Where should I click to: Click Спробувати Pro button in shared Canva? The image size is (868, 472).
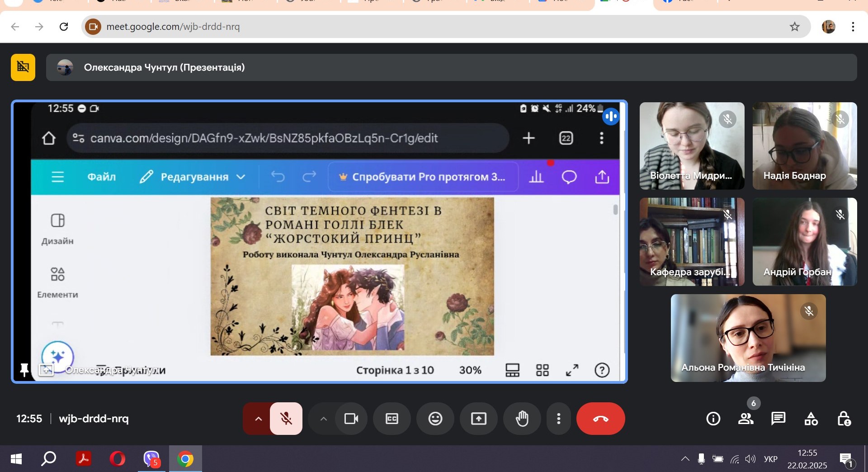click(423, 177)
